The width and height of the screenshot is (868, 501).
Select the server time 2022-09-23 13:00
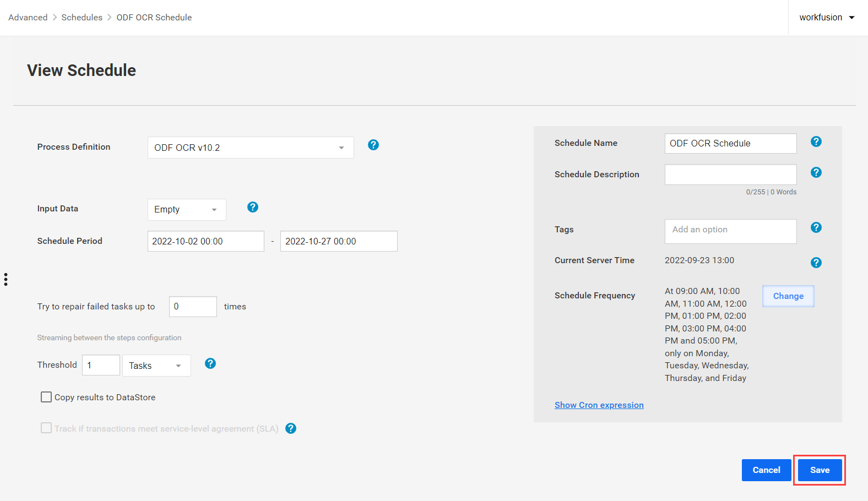pos(699,260)
